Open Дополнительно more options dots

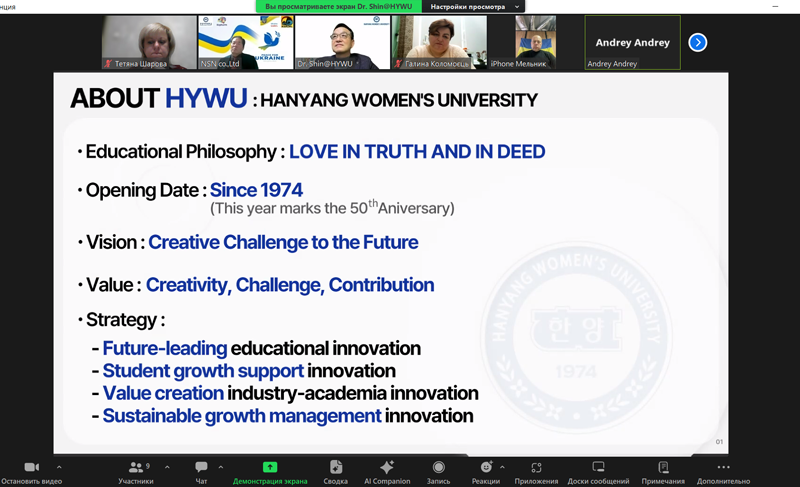coord(723,467)
